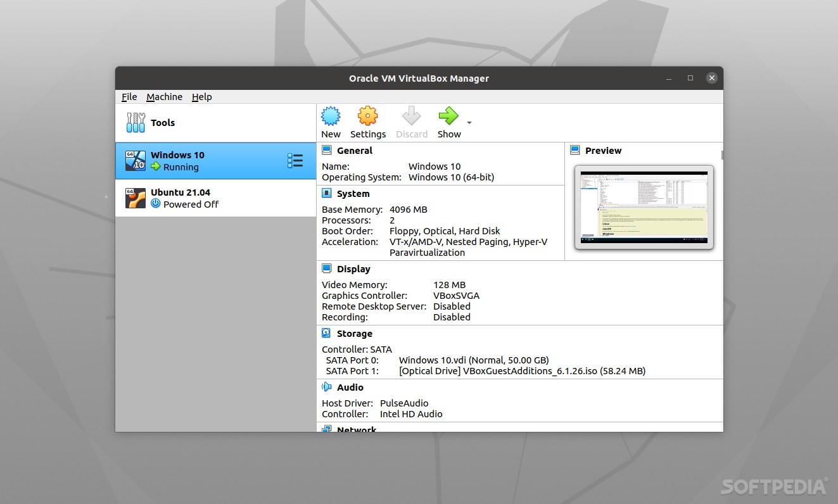Click the VBoxGuestAdditions_6.1.26.iso optical drive entry
Viewport: 838px width, 504px height.
(523, 371)
